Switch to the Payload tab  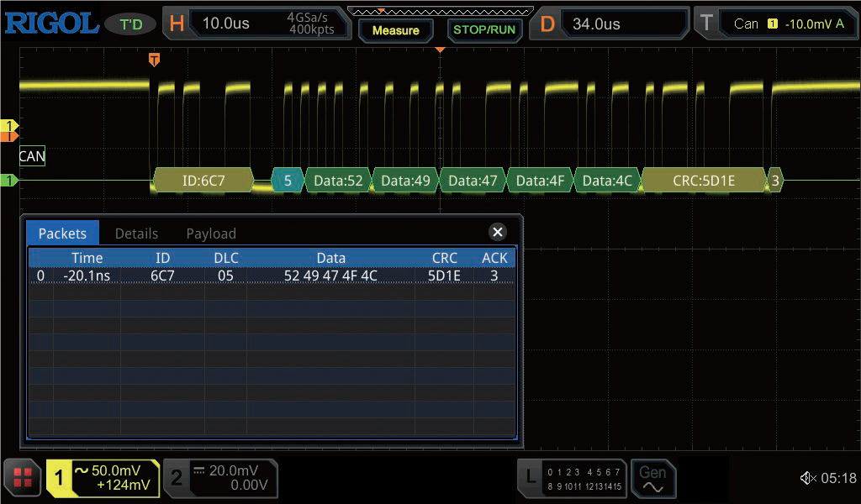[210, 234]
